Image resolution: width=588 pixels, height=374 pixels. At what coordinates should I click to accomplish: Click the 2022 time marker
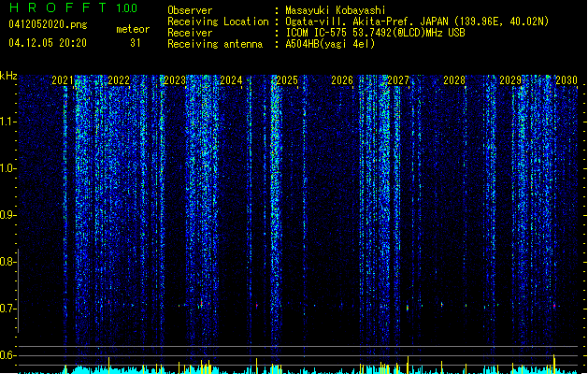tap(119, 80)
